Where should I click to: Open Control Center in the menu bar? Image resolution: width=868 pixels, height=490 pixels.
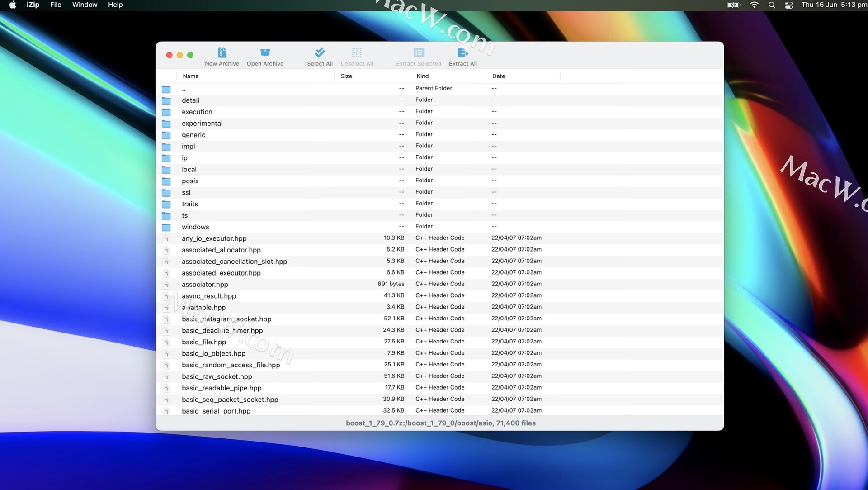point(789,5)
